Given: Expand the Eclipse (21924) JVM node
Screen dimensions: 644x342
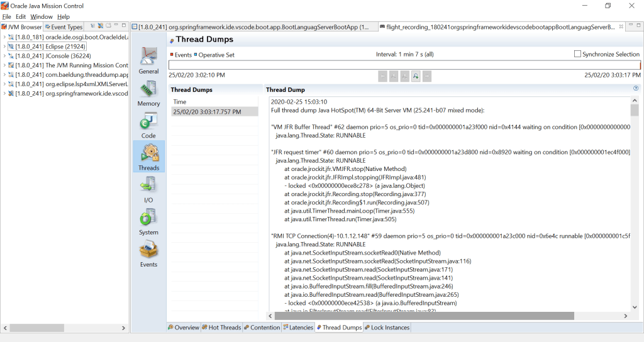Looking at the screenshot, I should (4, 47).
